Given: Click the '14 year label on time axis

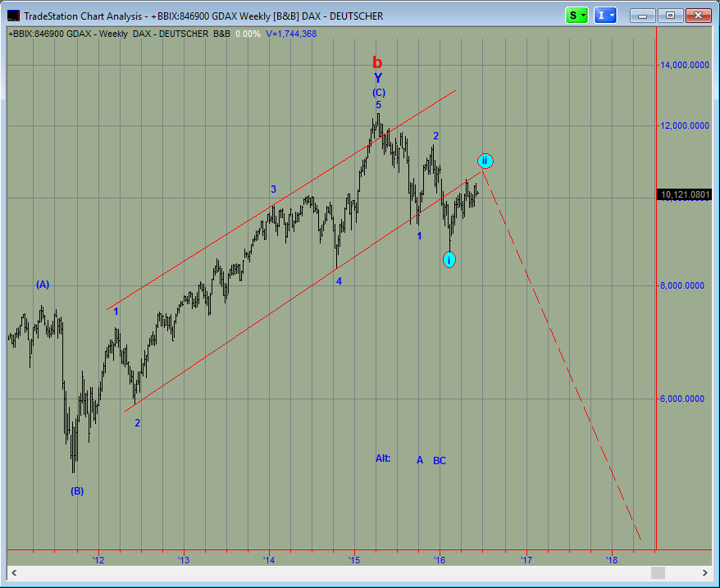Looking at the screenshot, I should coord(269,560).
